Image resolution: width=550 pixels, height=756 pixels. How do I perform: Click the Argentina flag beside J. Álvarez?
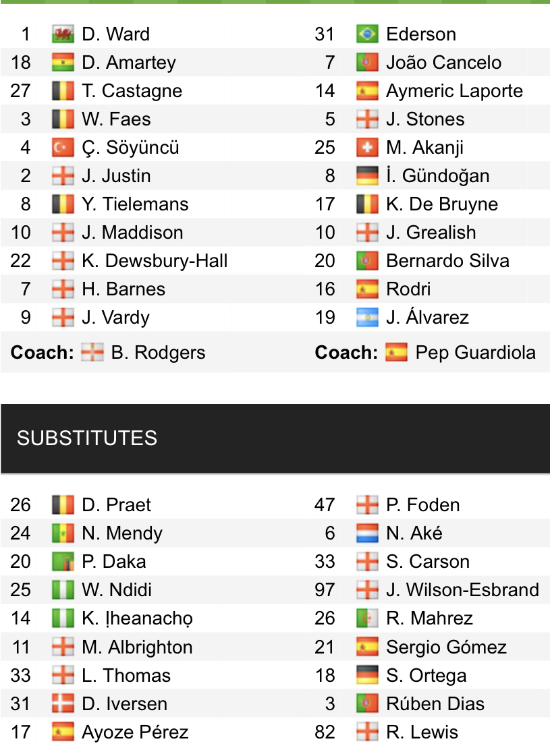point(367,318)
